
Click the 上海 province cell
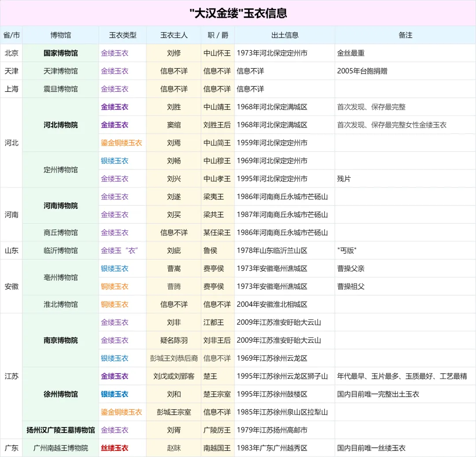pos(11,89)
